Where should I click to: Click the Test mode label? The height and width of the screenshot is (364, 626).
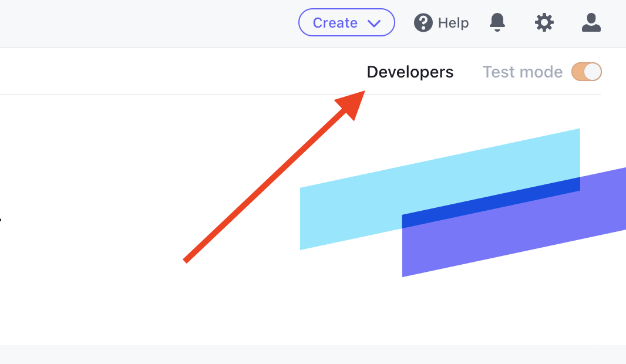pos(523,72)
